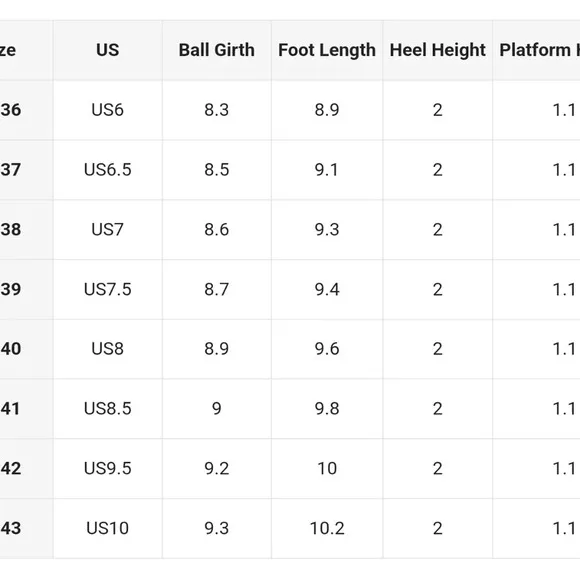
Task: Click the size 36 row label
Action: 10,110
